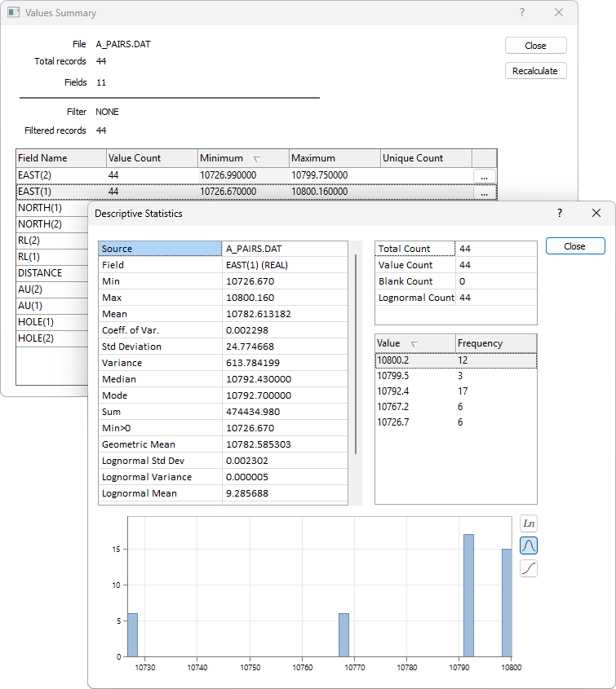Select the 10799.5 frequency row
Viewport: 616px width, 689px height.
[x=456, y=376]
